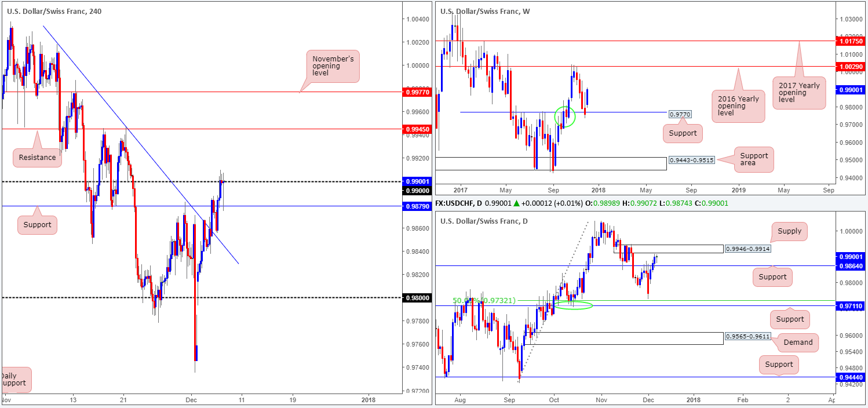Select the 'November's opening level' callout
This screenshot has height=408, width=868.
[x=333, y=66]
